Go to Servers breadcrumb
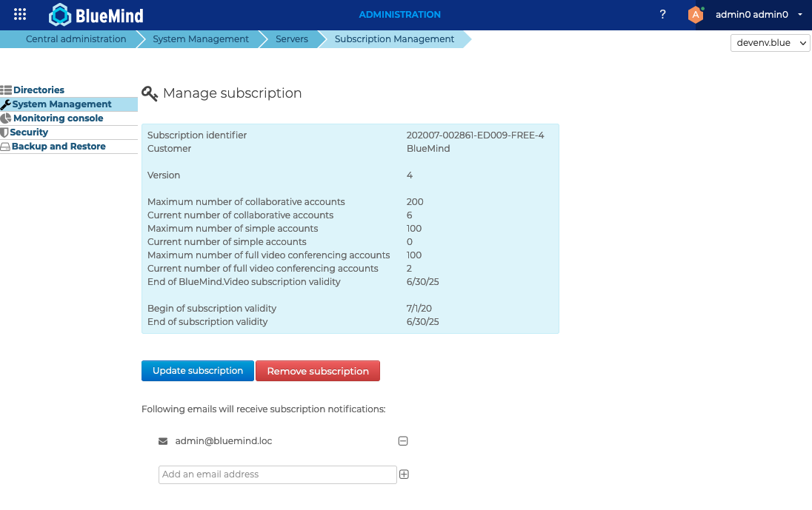Image resolution: width=812 pixels, height=510 pixels. pos(292,38)
